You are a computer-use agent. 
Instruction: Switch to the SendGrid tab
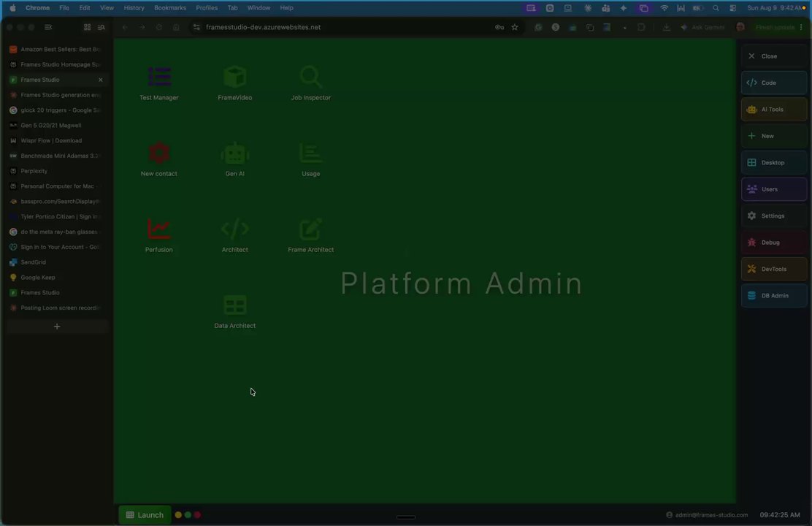pyautogui.click(x=56, y=262)
